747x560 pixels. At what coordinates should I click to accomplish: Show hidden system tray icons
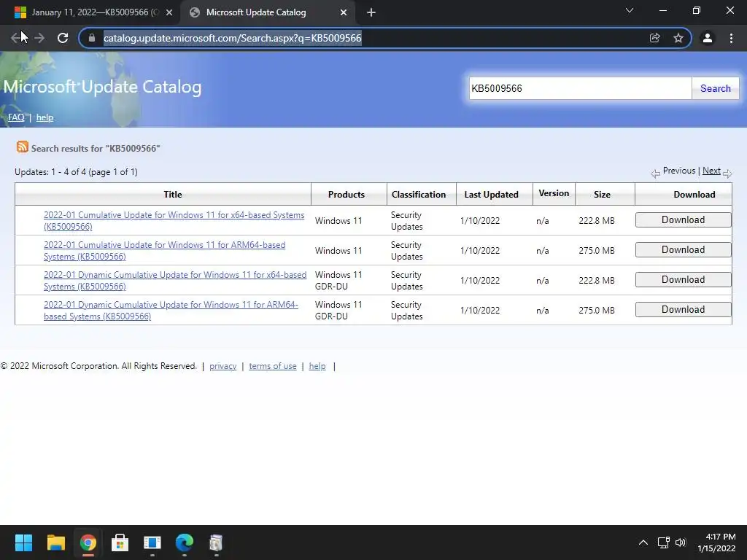tap(643, 542)
